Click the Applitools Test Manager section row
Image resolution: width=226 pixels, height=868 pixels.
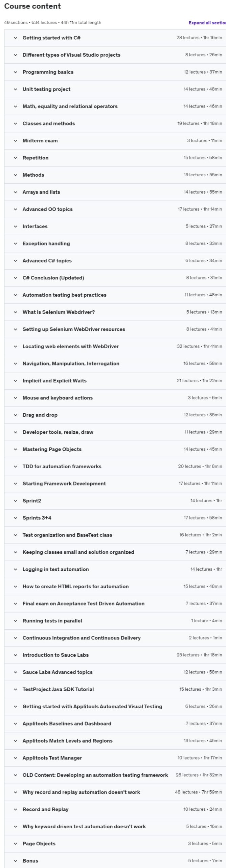pyautogui.click(x=115, y=758)
